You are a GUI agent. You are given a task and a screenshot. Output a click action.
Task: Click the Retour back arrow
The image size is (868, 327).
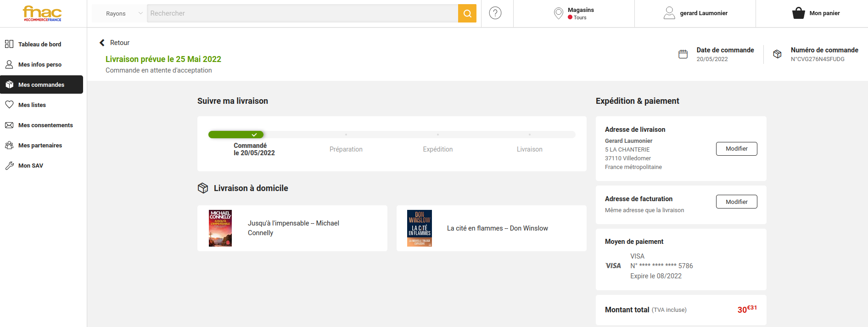point(102,43)
